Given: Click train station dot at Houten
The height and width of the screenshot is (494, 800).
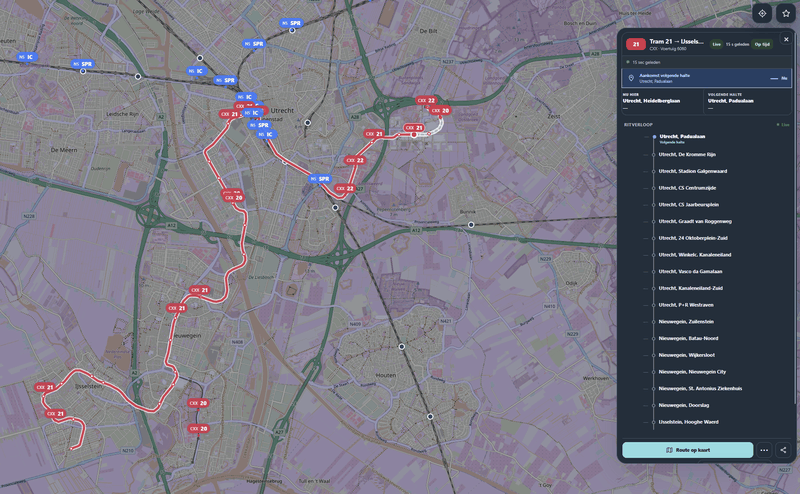Looking at the screenshot, I should pyautogui.click(x=402, y=347).
